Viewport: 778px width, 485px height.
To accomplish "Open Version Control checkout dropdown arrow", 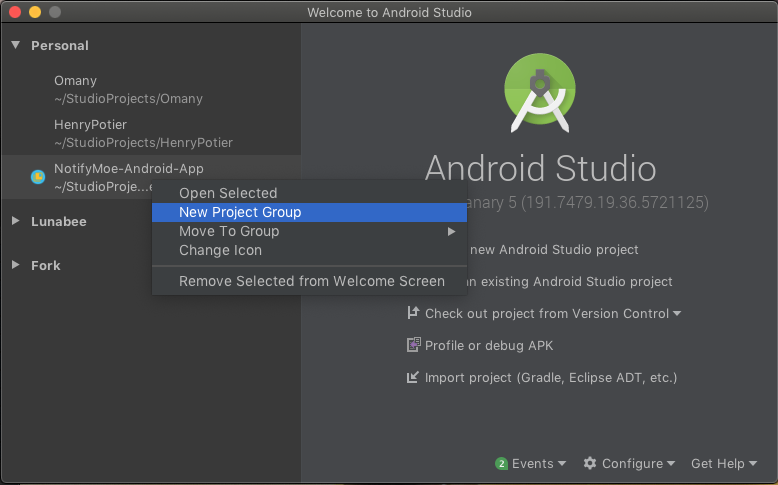I will (677, 313).
